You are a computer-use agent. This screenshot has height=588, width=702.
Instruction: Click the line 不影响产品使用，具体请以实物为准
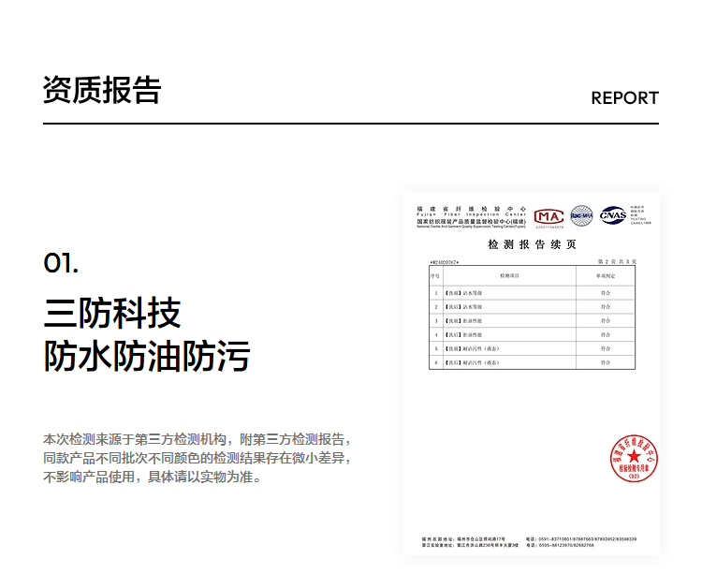point(153,477)
